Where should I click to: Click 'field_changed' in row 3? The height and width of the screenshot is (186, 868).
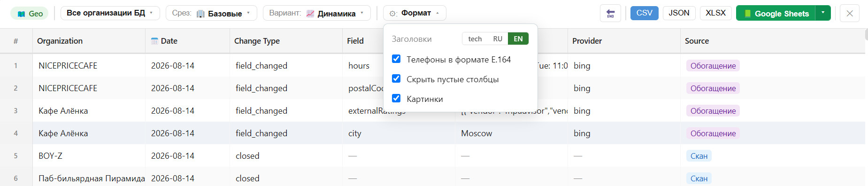coord(261,111)
